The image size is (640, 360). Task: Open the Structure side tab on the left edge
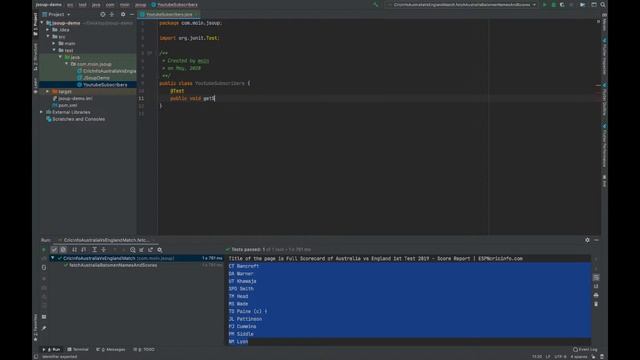click(36, 58)
